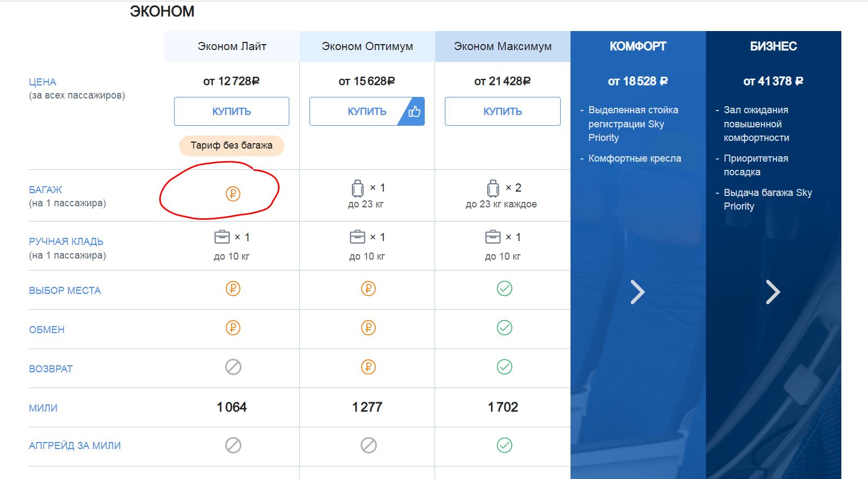Buy the Эконом Лайт fare
The image size is (868, 479).
232,112
